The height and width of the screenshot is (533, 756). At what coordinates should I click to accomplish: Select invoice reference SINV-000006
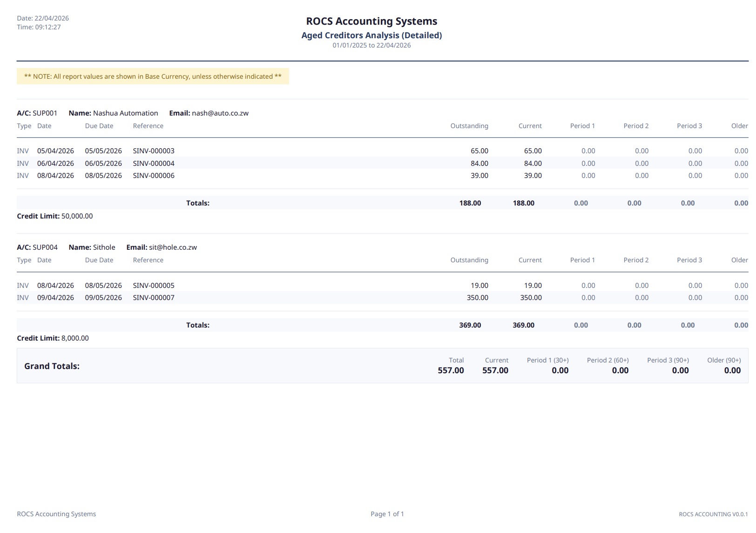[x=153, y=176]
